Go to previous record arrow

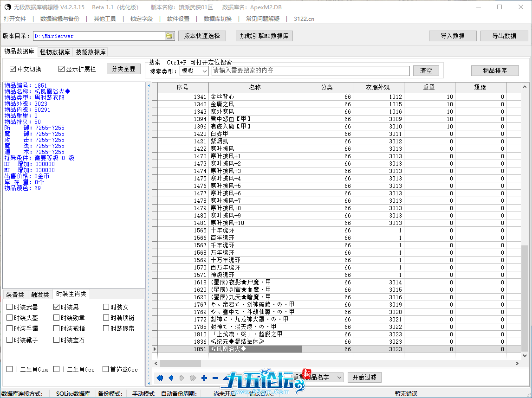(x=171, y=378)
